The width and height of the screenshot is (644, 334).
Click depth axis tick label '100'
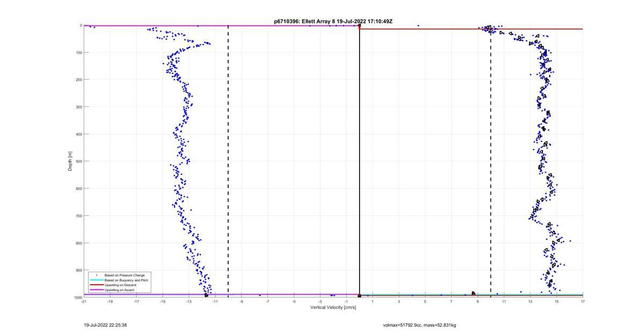[x=78, y=53]
